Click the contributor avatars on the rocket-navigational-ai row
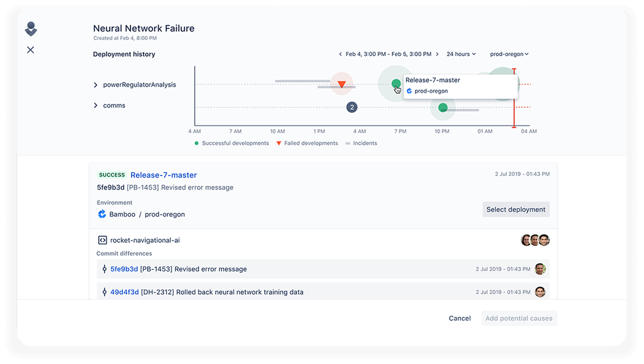644x364 pixels. click(534, 239)
